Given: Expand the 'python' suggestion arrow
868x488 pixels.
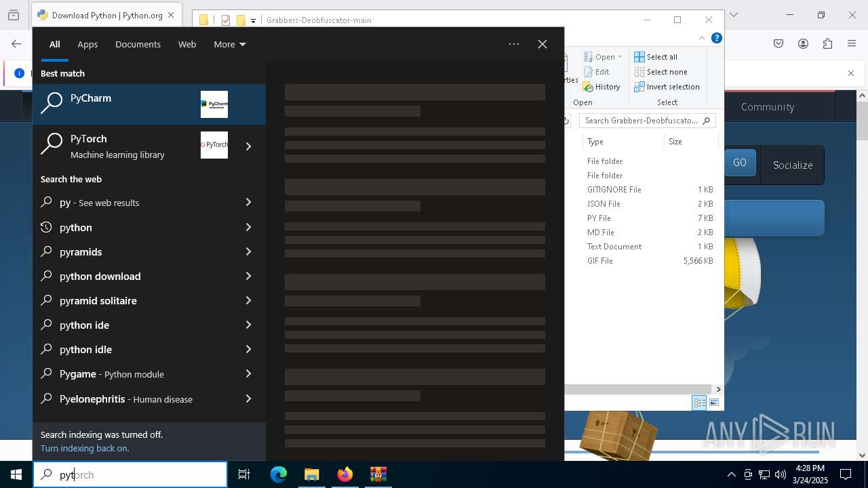Looking at the screenshot, I should point(248,227).
